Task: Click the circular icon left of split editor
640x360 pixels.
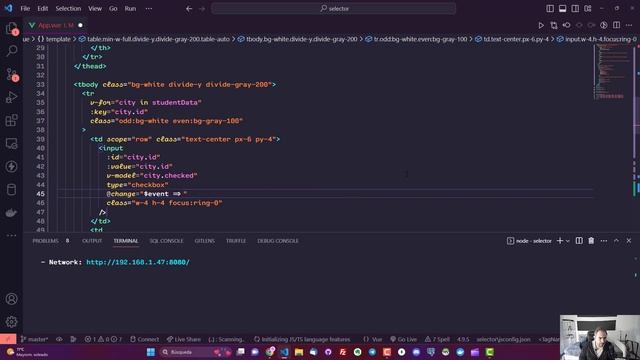Action: (x=604, y=25)
